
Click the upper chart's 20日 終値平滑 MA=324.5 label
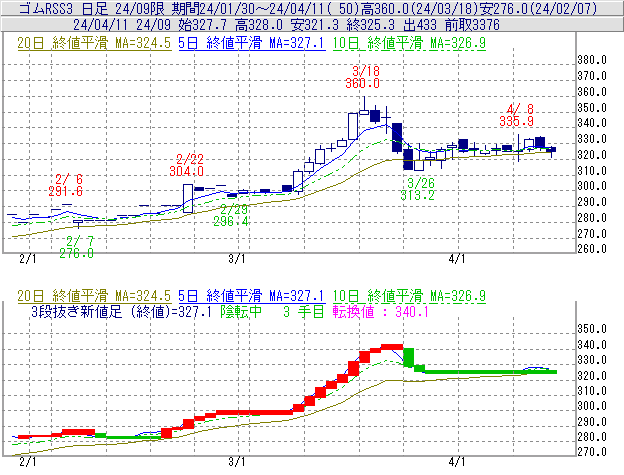pyautogui.click(x=94, y=43)
